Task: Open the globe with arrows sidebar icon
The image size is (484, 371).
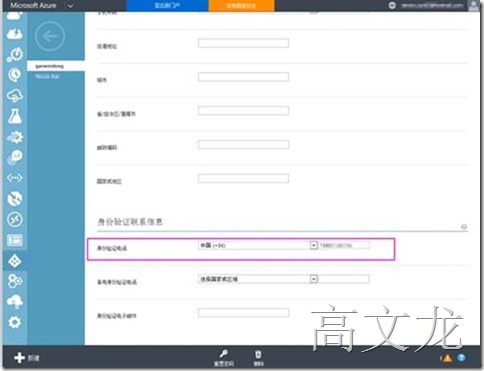Action: [15, 199]
